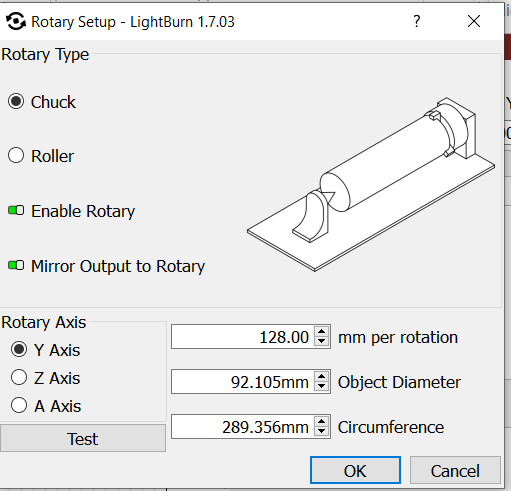The image size is (511, 491).
Task: Decrease Object Diameter with down arrow
Action: [x=321, y=386]
